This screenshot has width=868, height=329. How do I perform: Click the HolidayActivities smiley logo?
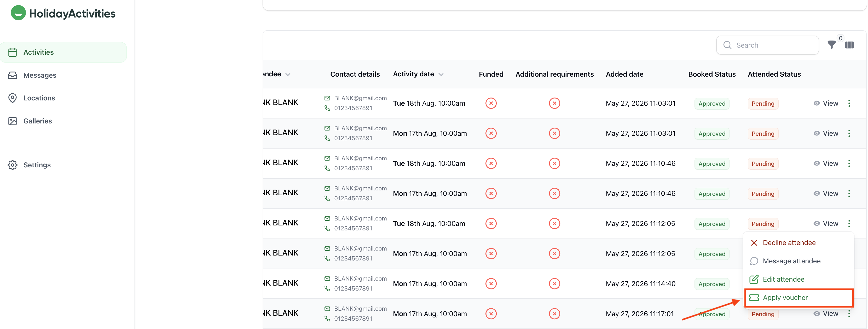click(x=18, y=13)
